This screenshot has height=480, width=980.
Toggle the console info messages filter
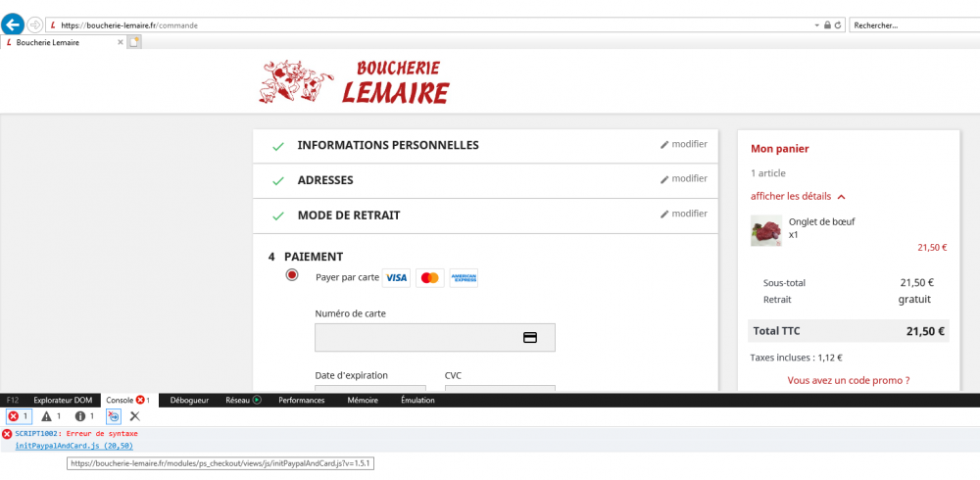tap(85, 416)
